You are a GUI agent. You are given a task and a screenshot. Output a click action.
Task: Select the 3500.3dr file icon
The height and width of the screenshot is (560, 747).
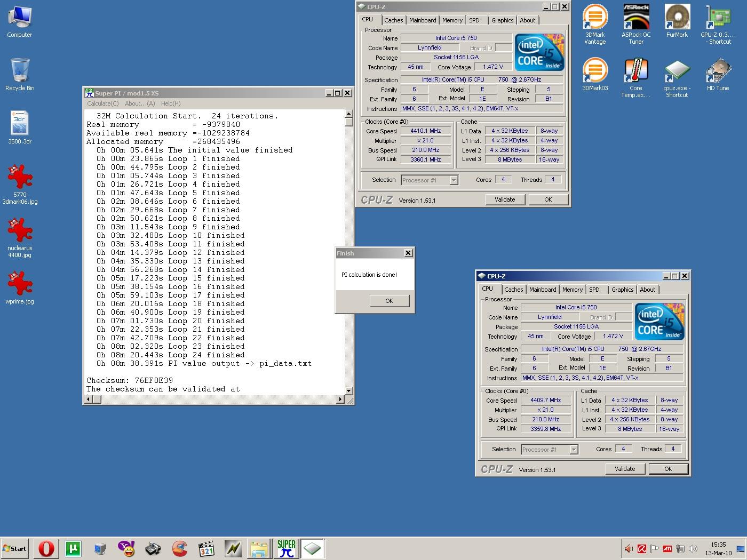coord(20,127)
